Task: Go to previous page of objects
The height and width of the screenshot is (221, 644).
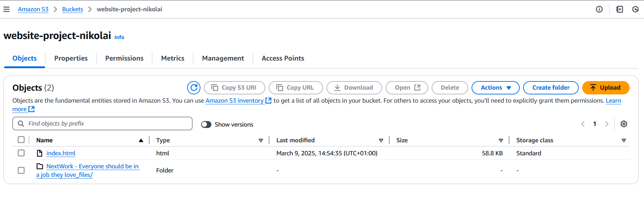Action: 583,124
